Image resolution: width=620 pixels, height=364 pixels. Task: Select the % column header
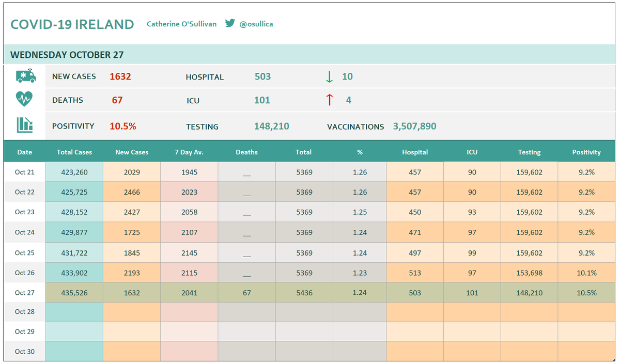pyautogui.click(x=360, y=152)
